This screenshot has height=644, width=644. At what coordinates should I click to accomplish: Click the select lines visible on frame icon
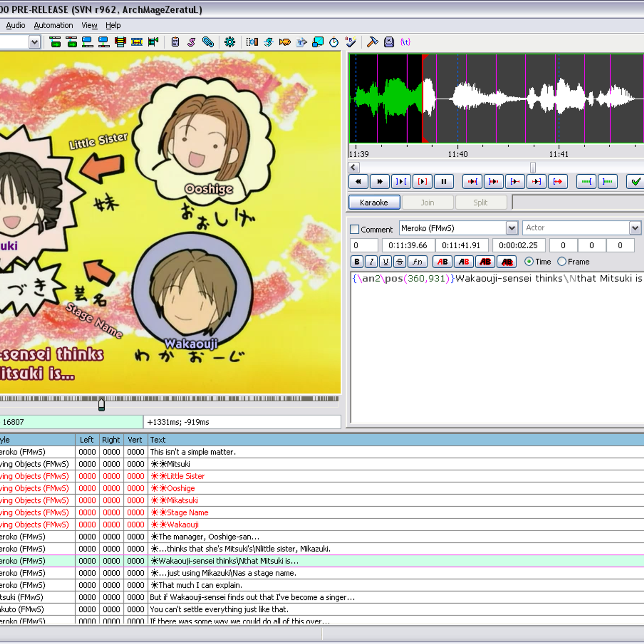(x=120, y=42)
